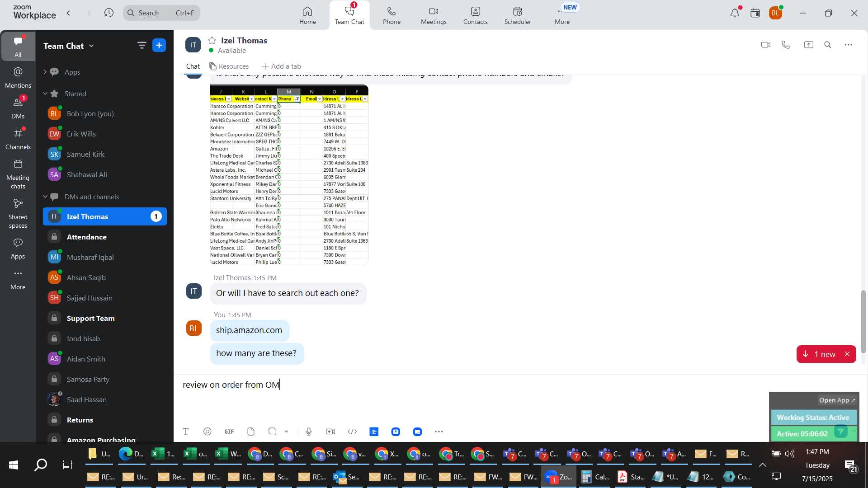Open the Samosa Party channel
Viewport: 868px width, 488px height.
(x=105, y=379)
